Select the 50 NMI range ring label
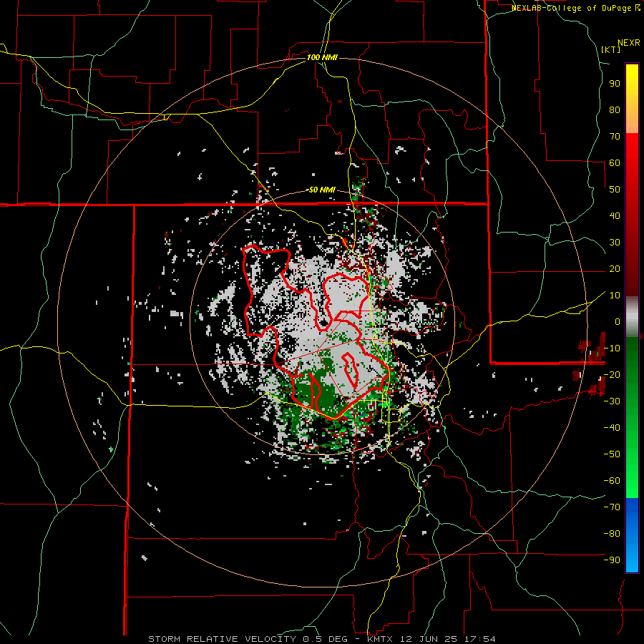The width and height of the screenshot is (644, 644). tap(322, 190)
